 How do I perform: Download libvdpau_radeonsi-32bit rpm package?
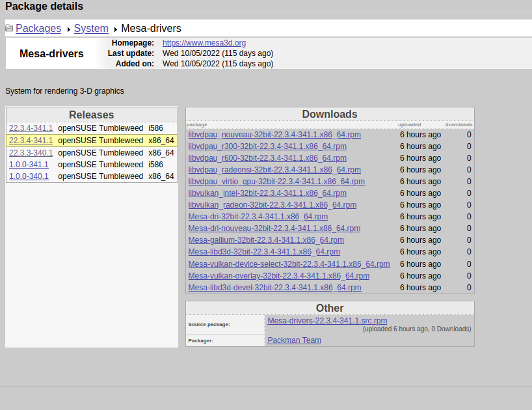pos(274,170)
